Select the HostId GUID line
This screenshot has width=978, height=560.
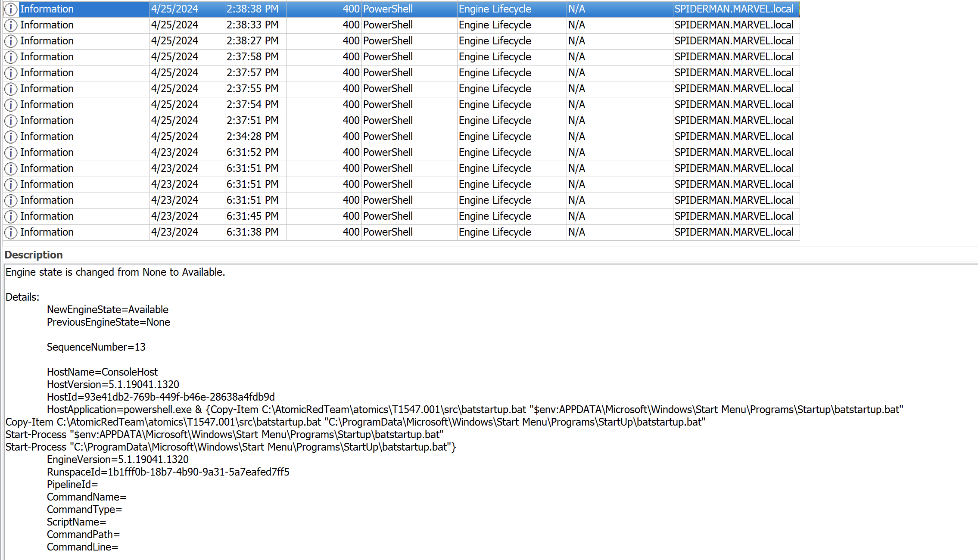coord(161,397)
